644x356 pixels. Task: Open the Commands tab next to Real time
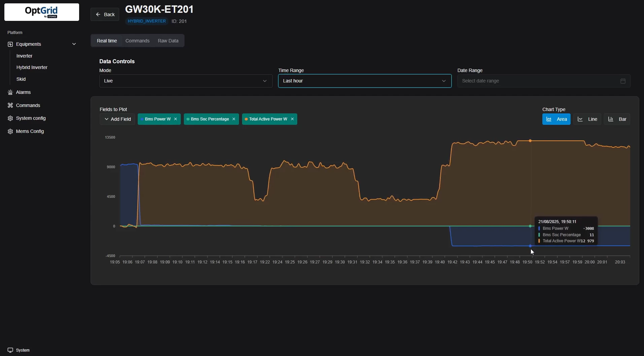pos(137,41)
